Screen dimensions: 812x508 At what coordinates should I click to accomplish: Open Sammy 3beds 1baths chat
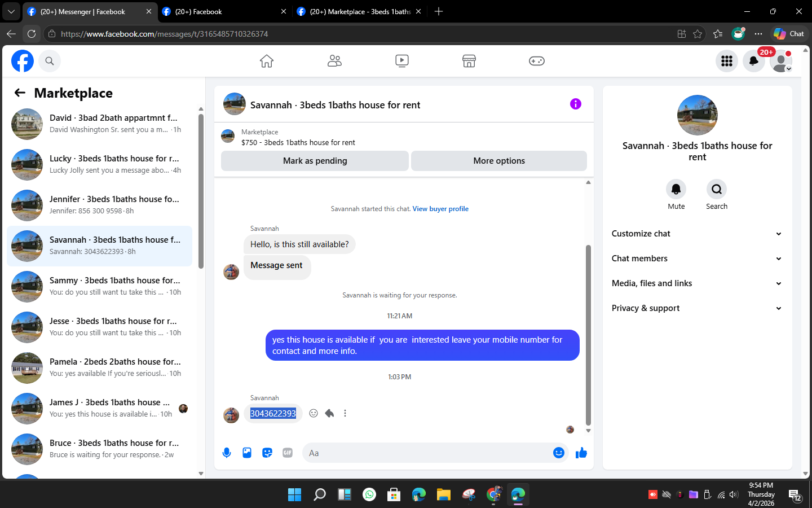99,287
